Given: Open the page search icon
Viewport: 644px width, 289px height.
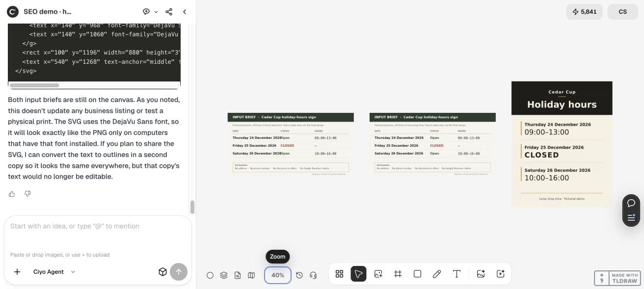Looking at the screenshot, I should 238,275.
